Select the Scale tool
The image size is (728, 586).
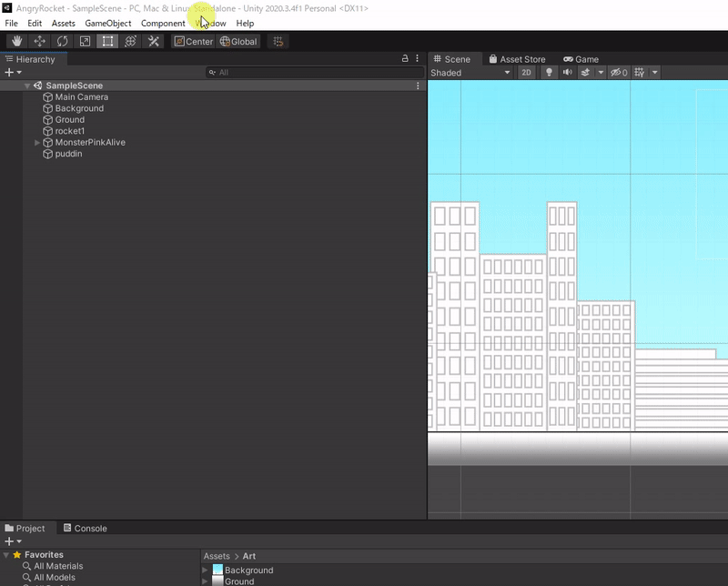(85, 41)
